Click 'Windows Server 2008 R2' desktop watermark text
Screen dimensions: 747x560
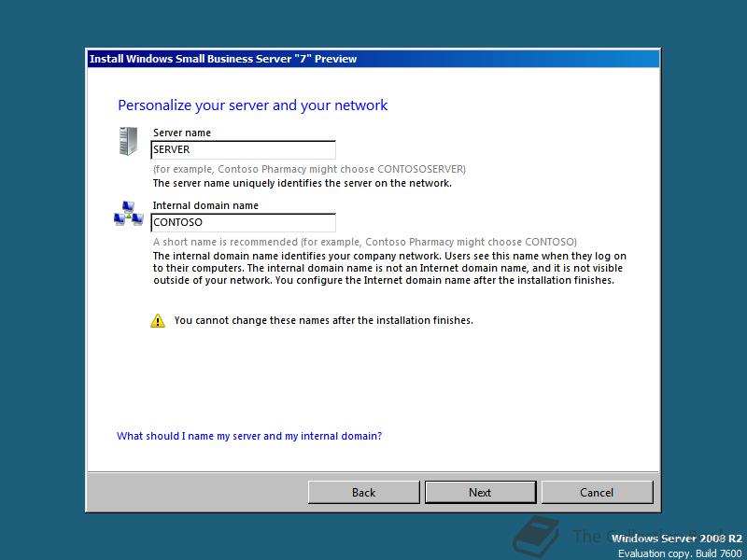pos(676,539)
